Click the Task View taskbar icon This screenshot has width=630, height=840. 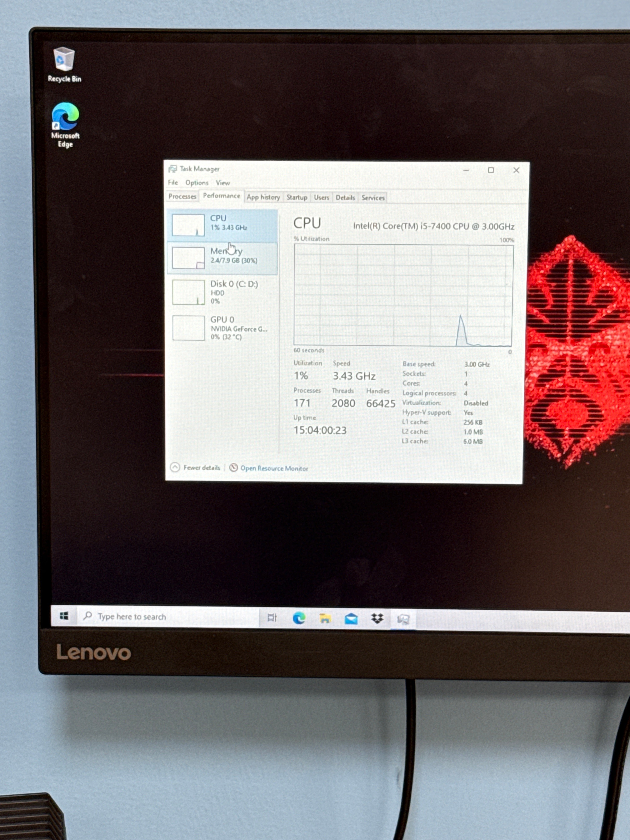[272, 618]
